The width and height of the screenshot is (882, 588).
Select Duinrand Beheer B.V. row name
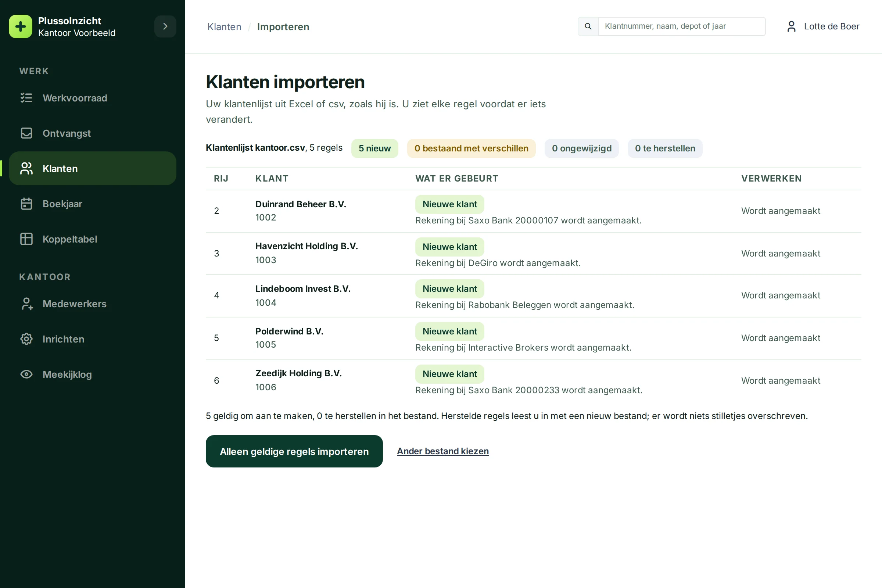[301, 204]
